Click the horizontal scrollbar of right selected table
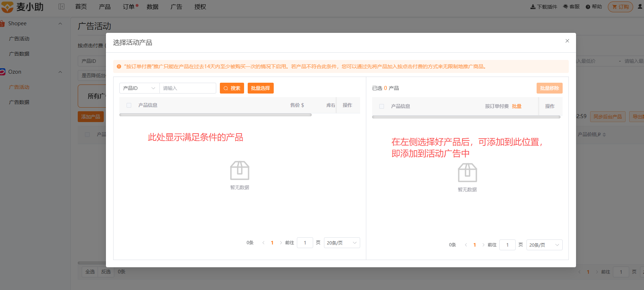The image size is (644, 290). coord(466,117)
